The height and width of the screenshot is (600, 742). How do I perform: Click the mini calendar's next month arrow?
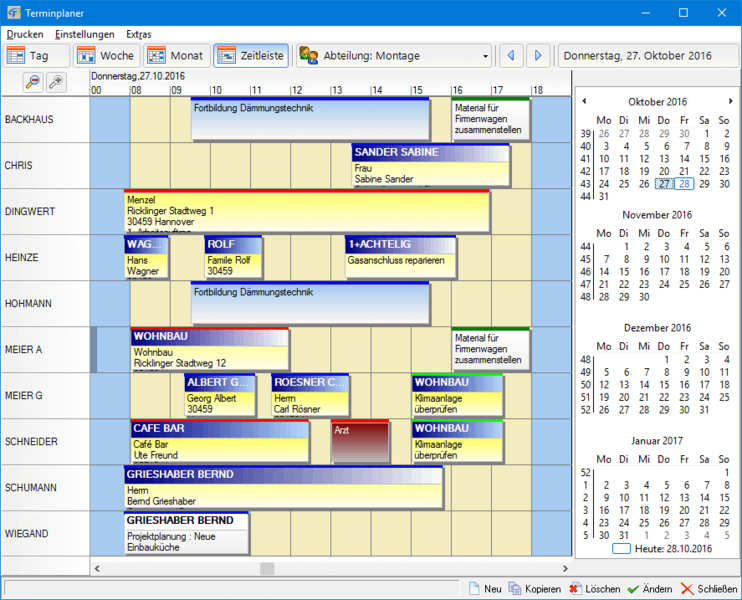(x=731, y=101)
